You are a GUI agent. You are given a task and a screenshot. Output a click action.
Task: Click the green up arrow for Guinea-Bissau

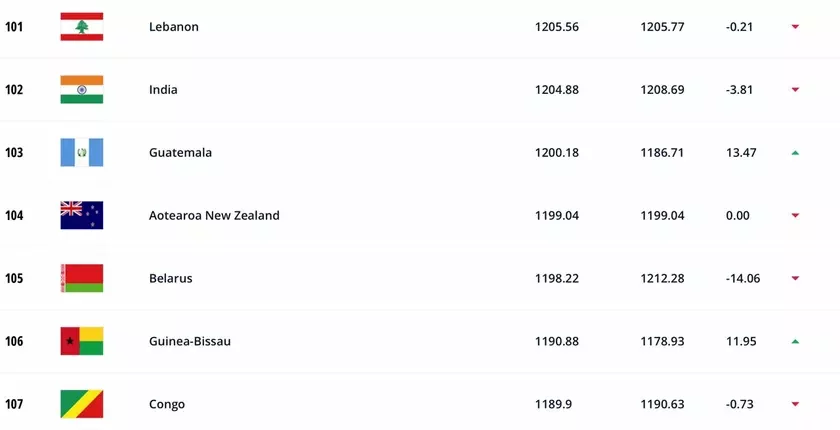(795, 341)
